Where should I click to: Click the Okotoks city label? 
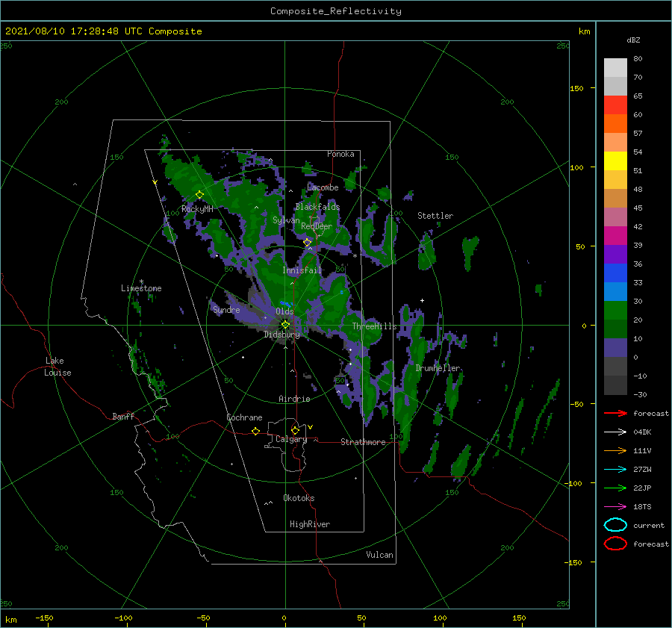tap(299, 498)
